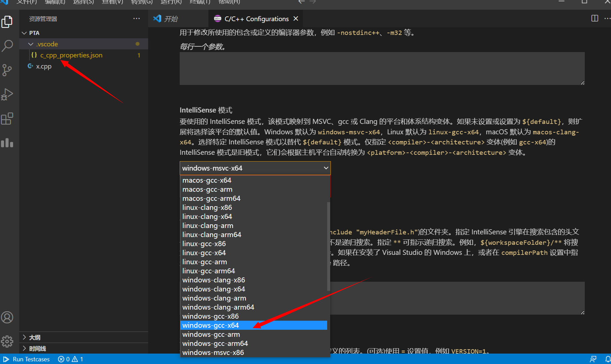The width and height of the screenshot is (611, 364).
Task: Go back with the navigation arrow
Action: point(301,2)
